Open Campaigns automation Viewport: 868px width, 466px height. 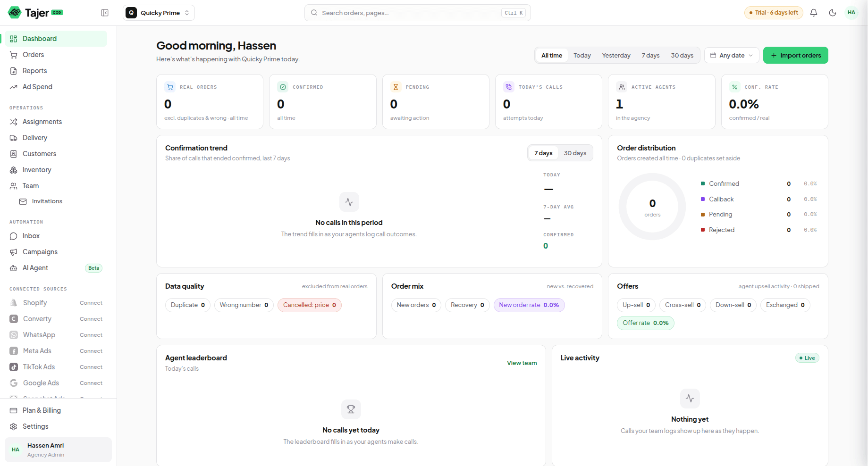[x=56, y=252]
